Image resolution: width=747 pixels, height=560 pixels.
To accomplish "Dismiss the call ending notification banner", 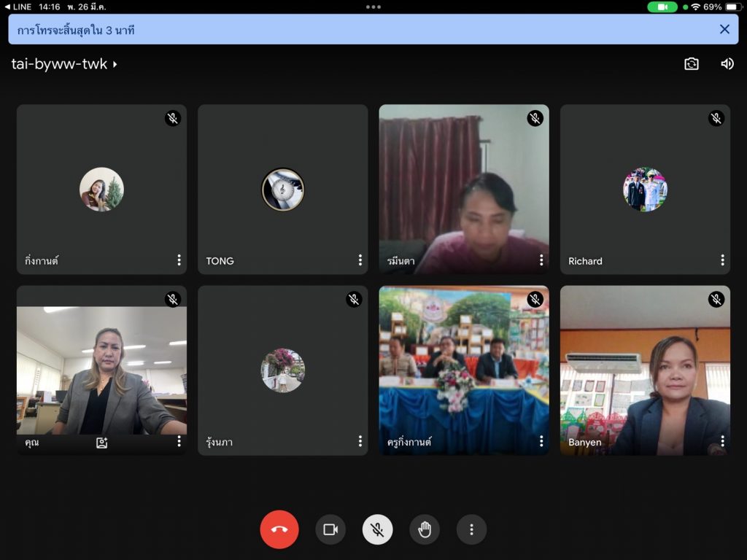I will pos(724,29).
